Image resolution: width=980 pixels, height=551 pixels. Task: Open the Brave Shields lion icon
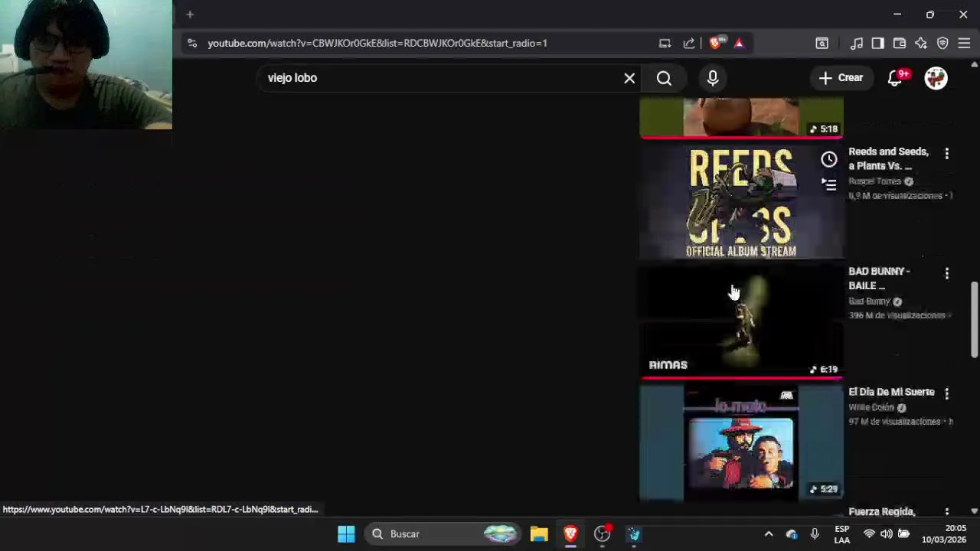pyautogui.click(x=716, y=43)
